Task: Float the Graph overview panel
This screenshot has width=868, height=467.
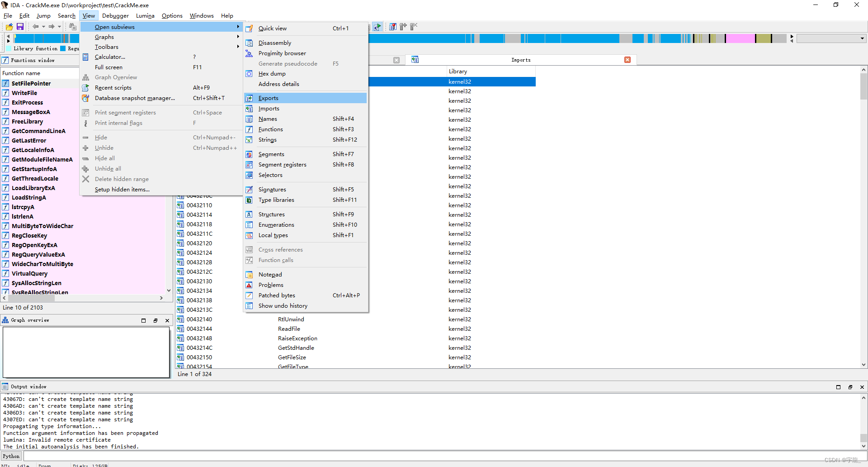Action: point(155,320)
